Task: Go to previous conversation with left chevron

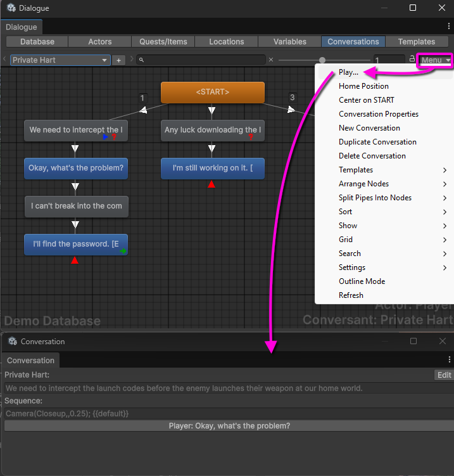Action: pyautogui.click(x=4, y=59)
